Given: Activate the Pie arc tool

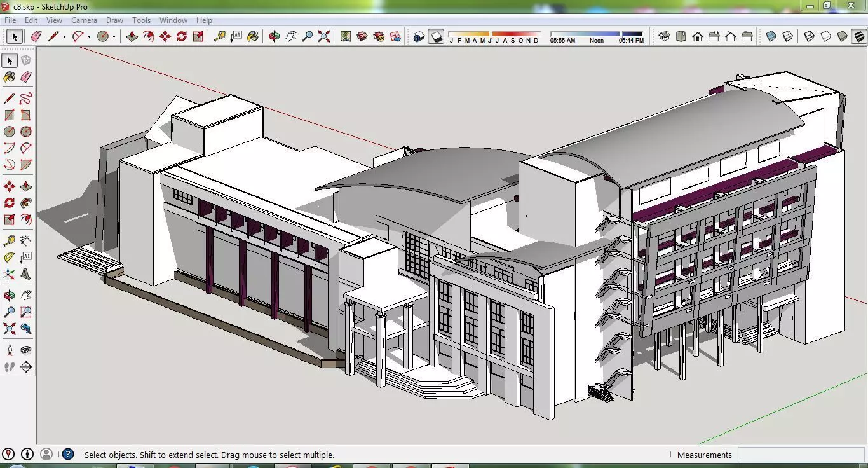Looking at the screenshot, I should click(25, 165).
